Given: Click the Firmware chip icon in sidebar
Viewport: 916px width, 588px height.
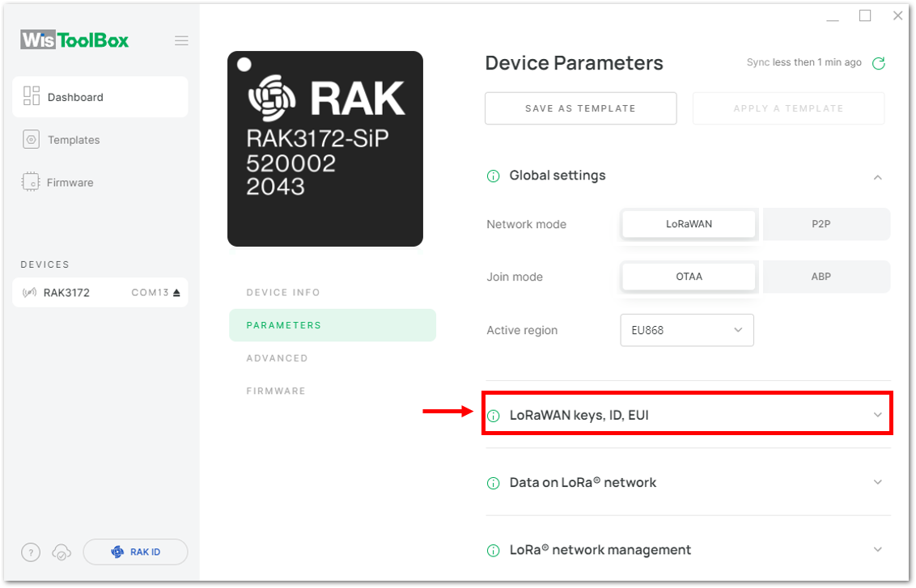Looking at the screenshot, I should click(x=31, y=182).
